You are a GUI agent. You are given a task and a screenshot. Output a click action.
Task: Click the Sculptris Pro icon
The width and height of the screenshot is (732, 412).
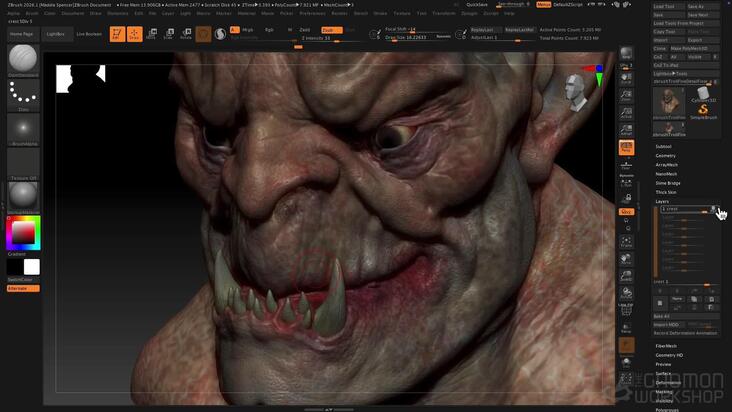pyautogui.click(x=220, y=34)
